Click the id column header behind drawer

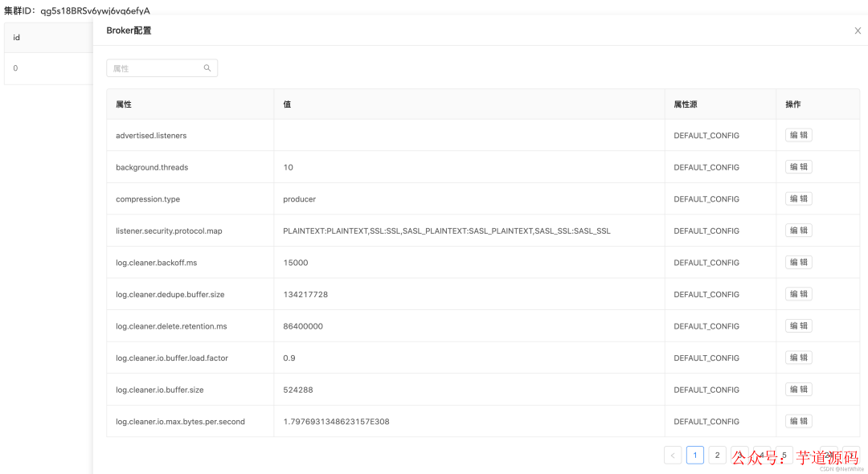pyautogui.click(x=17, y=38)
